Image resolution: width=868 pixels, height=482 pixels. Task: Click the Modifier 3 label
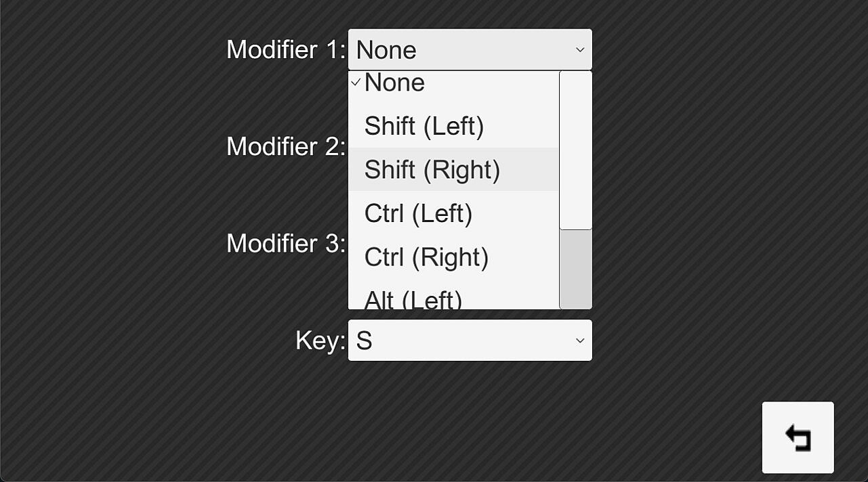[x=285, y=243]
